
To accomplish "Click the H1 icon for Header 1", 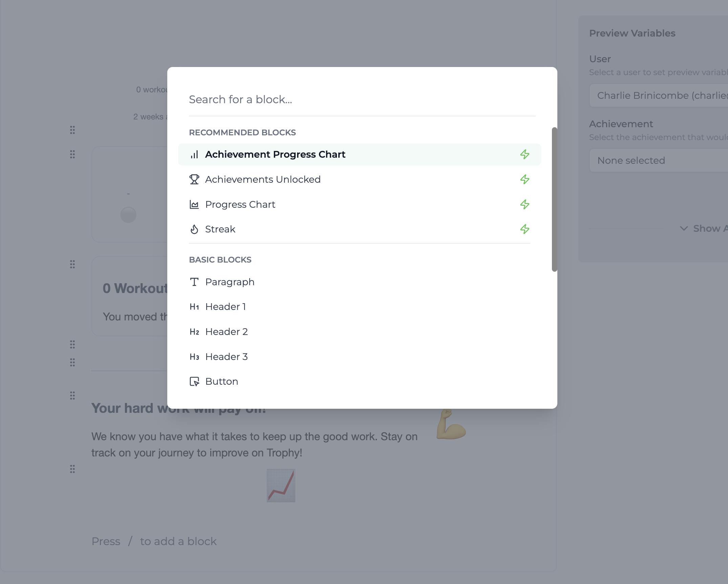I will tap(194, 307).
